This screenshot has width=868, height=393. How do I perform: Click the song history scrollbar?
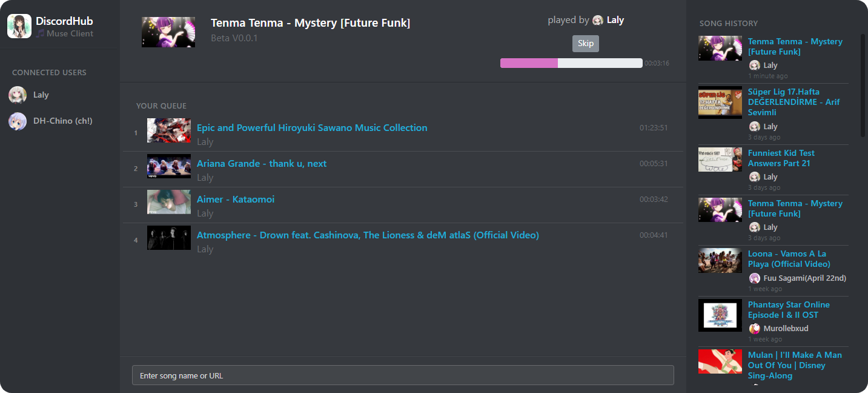[x=863, y=85]
